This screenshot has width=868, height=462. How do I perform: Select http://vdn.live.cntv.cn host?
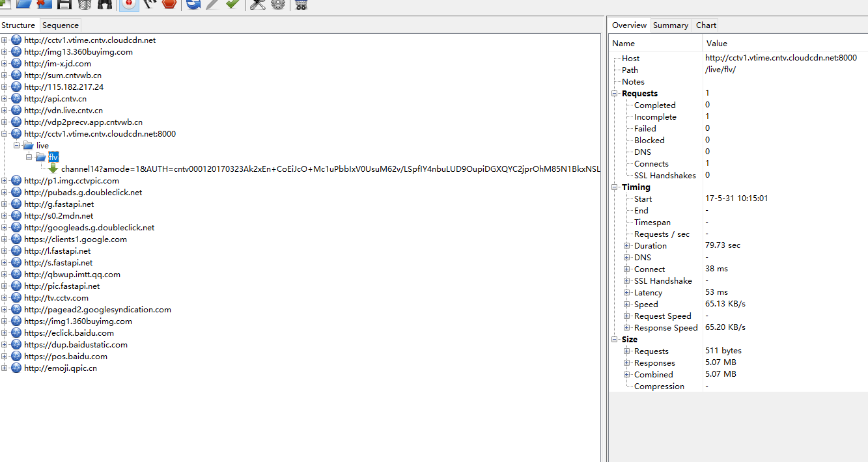(63, 111)
